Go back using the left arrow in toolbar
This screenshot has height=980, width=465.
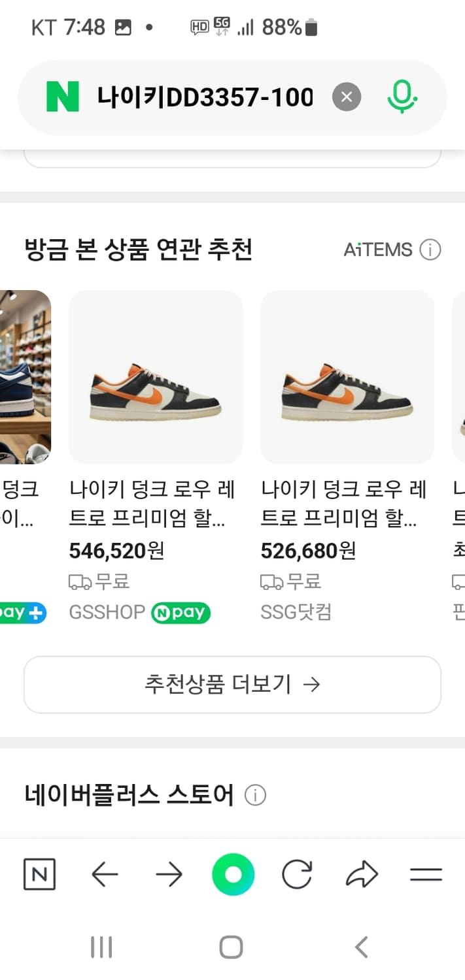point(104,874)
